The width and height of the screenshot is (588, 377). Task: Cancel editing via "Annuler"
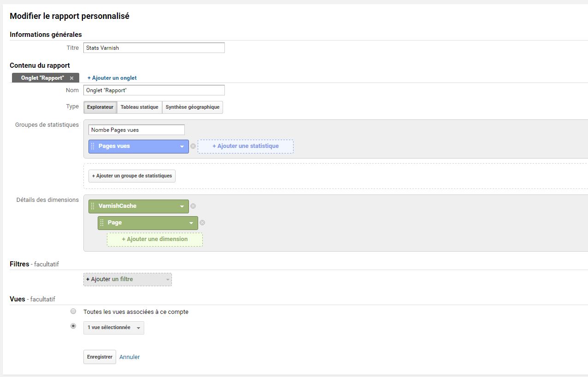click(129, 357)
